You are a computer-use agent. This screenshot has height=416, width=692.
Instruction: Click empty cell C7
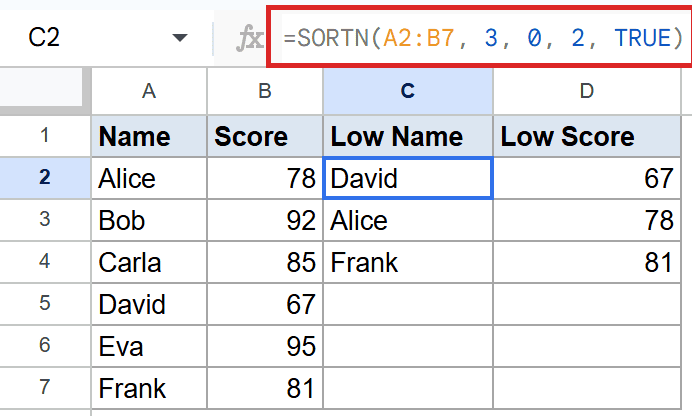point(408,388)
